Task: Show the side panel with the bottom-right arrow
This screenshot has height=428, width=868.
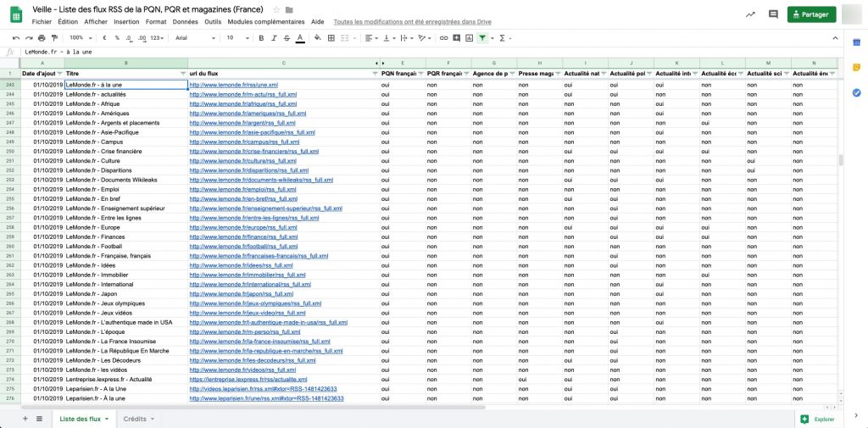Action: 856,415
